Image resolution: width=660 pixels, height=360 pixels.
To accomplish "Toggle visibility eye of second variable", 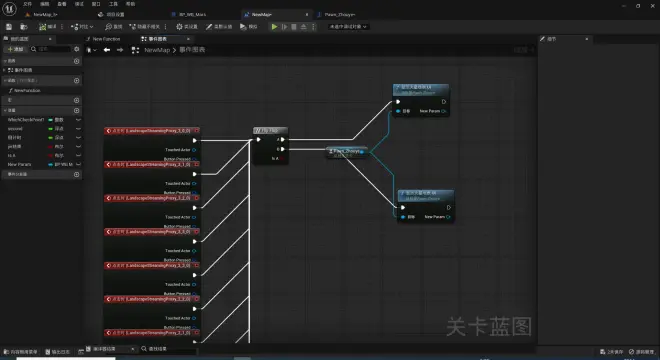I will [78, 128].
